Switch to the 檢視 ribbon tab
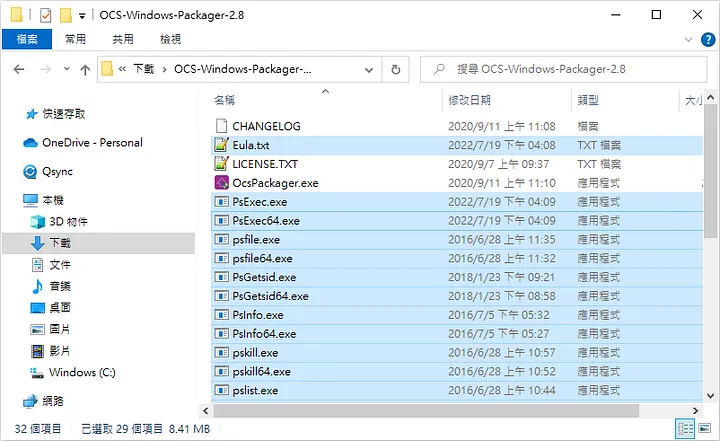The width and height of the screenshot is (720, 441). (x=170, y=40)
